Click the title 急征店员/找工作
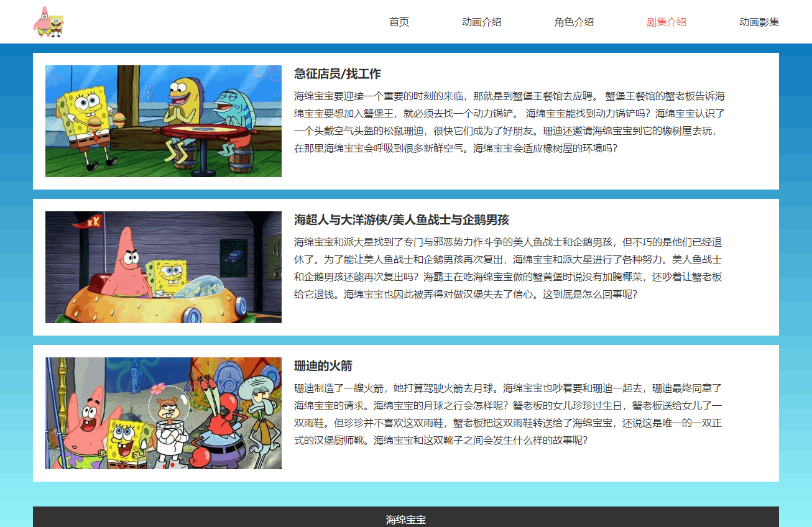 (x=338, y=74)
